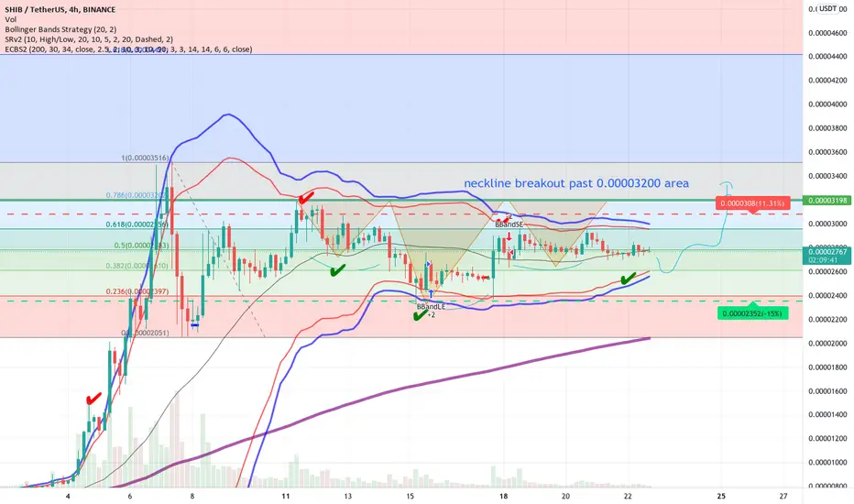The image size is (854, 504).
Task: Click the BBandLE strategy entry label
Action: [431, 307]
